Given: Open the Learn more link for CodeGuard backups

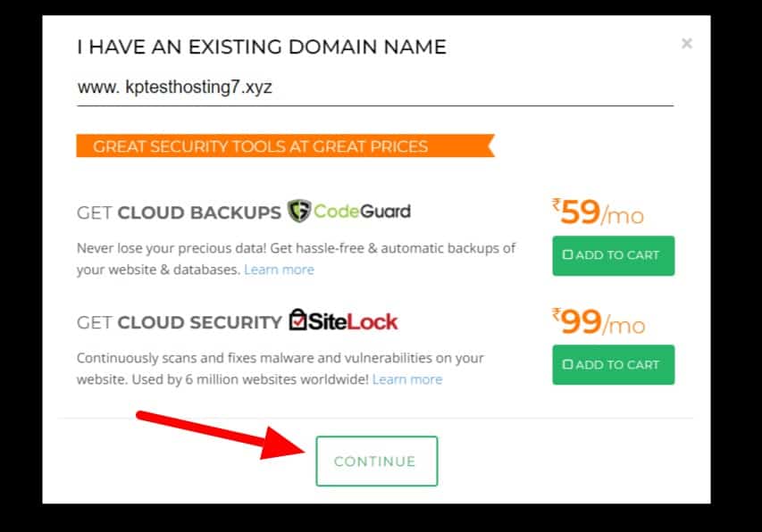Looking at the screenshot, I should point(279,270).
